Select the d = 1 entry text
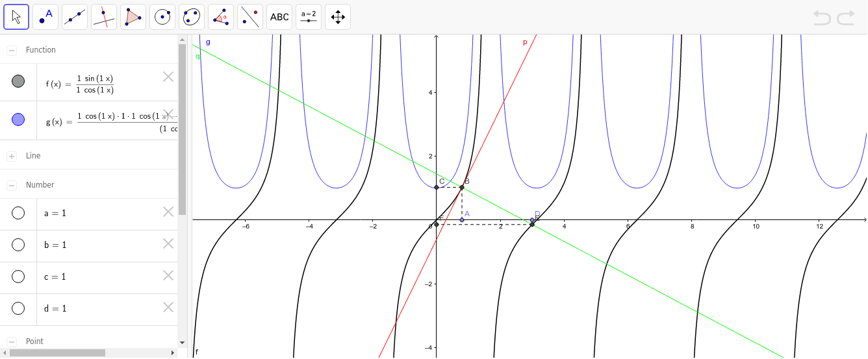The width and height of the screenshot is (868, 359). [55, 308]
